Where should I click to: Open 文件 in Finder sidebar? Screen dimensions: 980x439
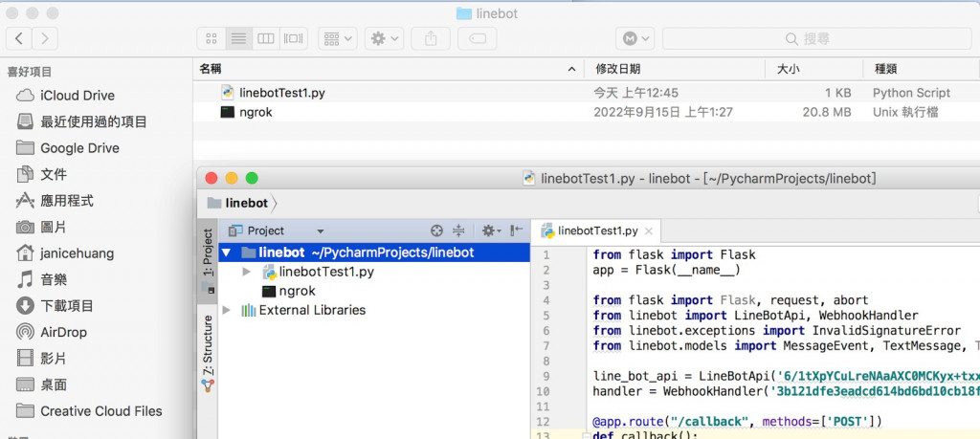point(41,174)
